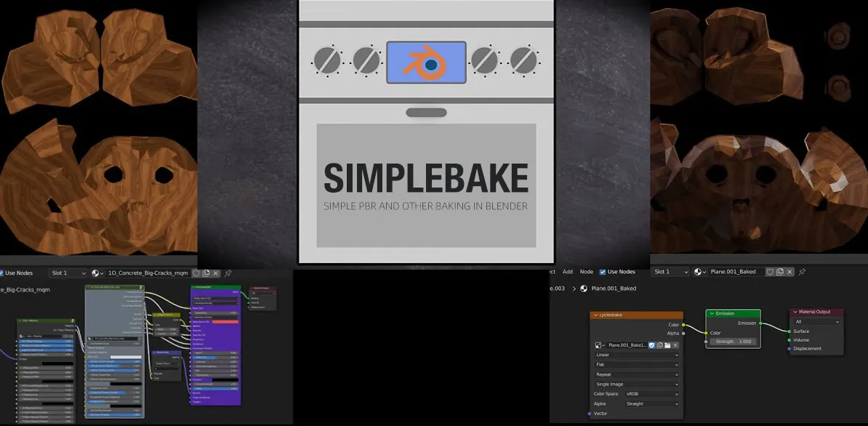Click Emission output socket
Viewport: 868px width, 426px height.
pyautogui.click(x=760, y=323)
